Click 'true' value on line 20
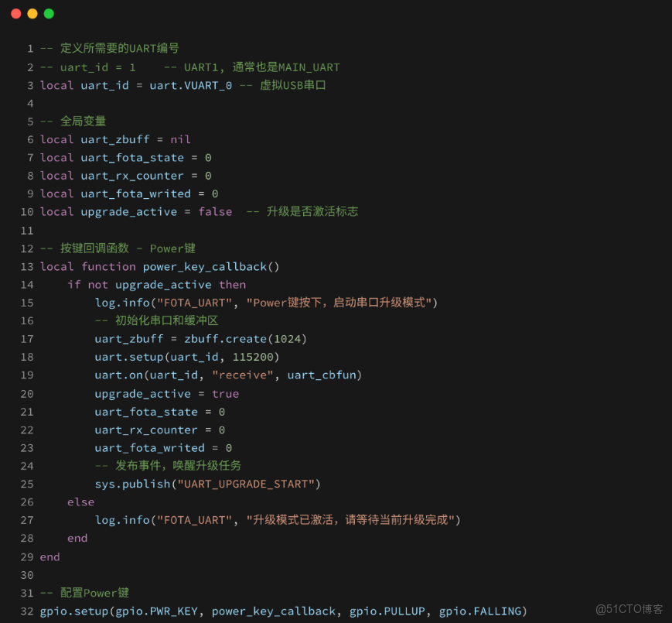The image size is (672, 623). tap(226, 394)
